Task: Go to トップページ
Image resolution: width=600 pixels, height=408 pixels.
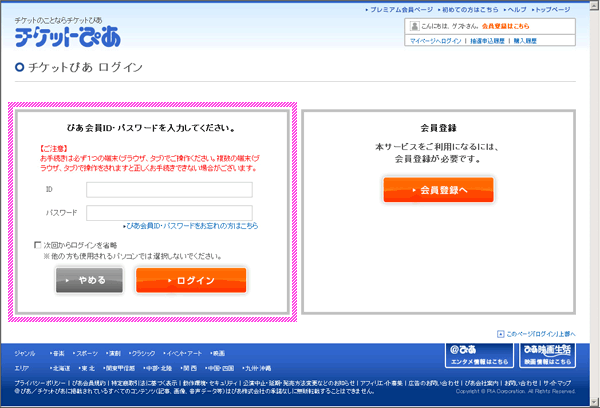Action: 551,10
